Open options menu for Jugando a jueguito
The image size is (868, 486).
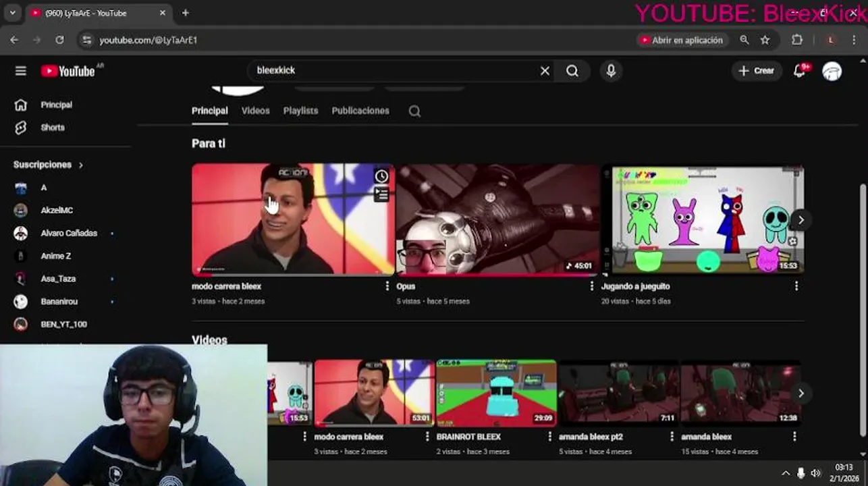point(796,286)
